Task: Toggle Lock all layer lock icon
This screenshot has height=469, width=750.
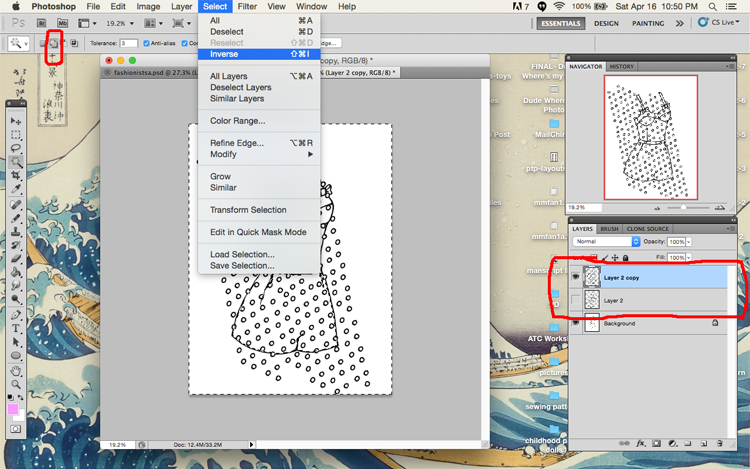Action: click(626, 258)
